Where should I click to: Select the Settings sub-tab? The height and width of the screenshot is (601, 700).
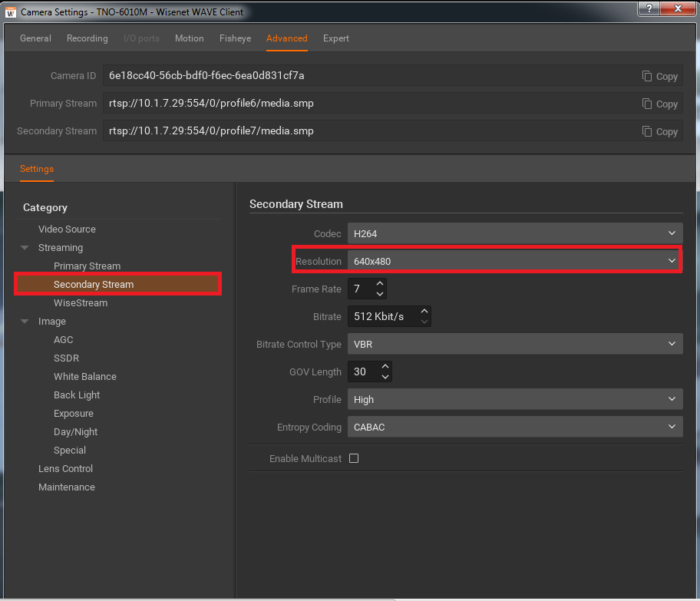click(37, 169)
